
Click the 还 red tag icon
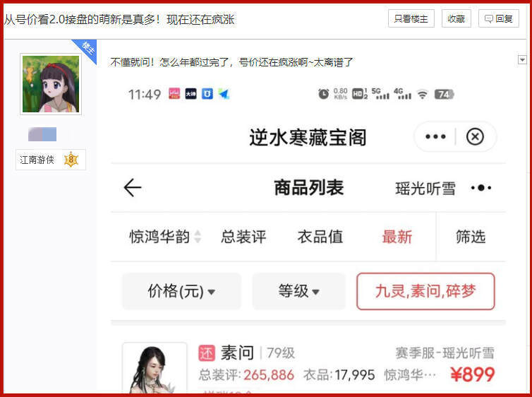point(207,353)
